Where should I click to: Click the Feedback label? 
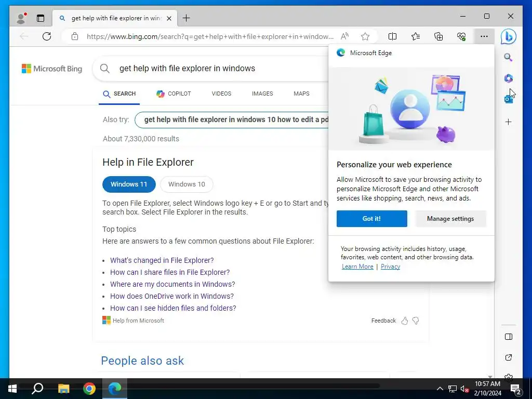pos(383,321)
